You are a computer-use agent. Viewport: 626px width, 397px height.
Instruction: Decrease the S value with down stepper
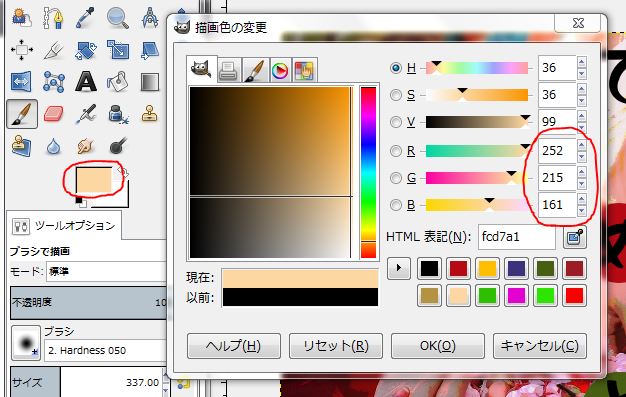pos(581,101)
